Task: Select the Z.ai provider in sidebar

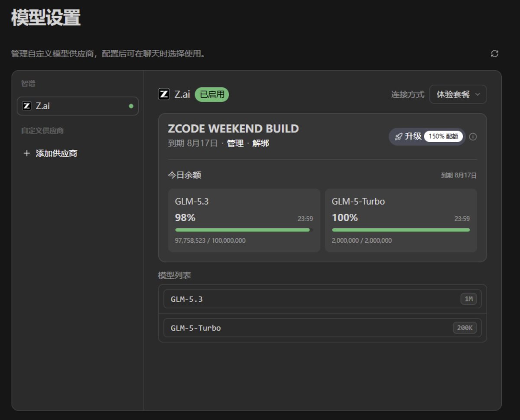Action: (x=78, y=106)
